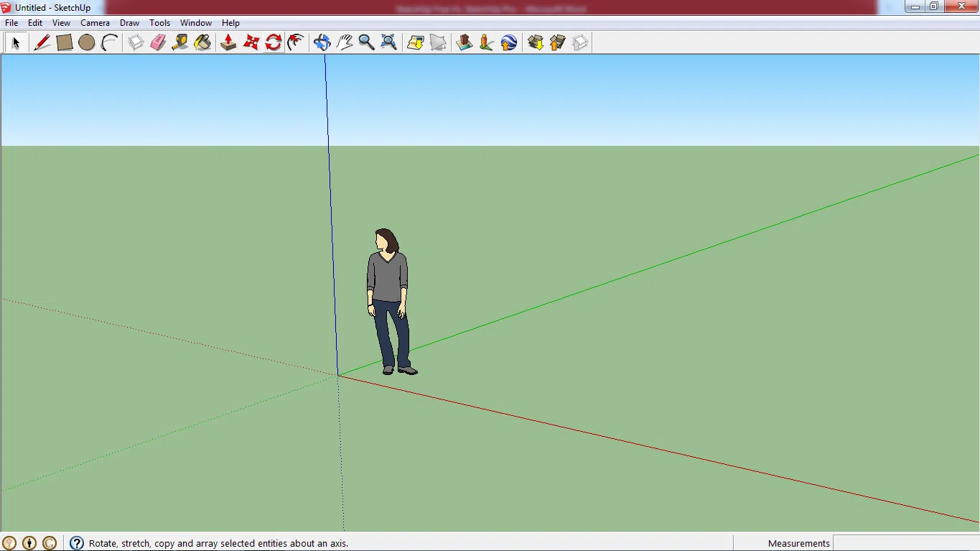This screenshot has height=551, width=980.
Task: Select the Pan hand tool
Action: [345, 42]
